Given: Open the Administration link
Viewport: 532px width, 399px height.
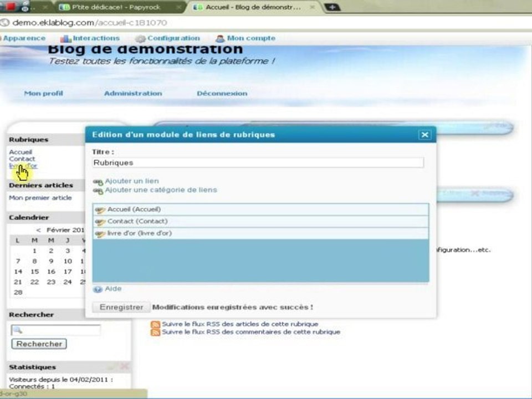Looking at the screenshot, I should (x=133, y=93).
